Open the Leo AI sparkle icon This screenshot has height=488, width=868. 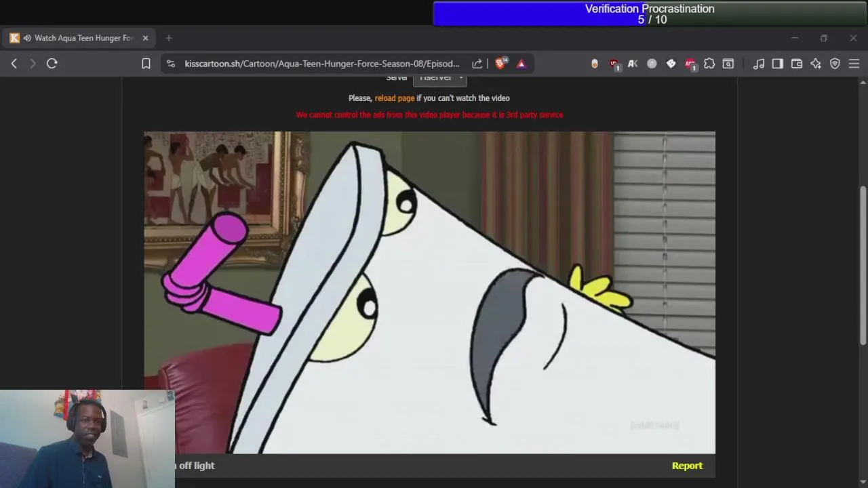[x=816, y=64]
